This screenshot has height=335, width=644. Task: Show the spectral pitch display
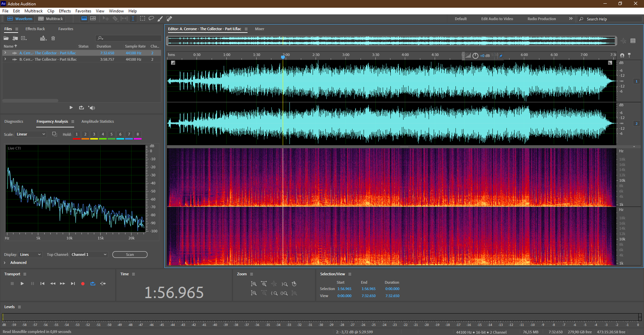[x=93, y=19]
